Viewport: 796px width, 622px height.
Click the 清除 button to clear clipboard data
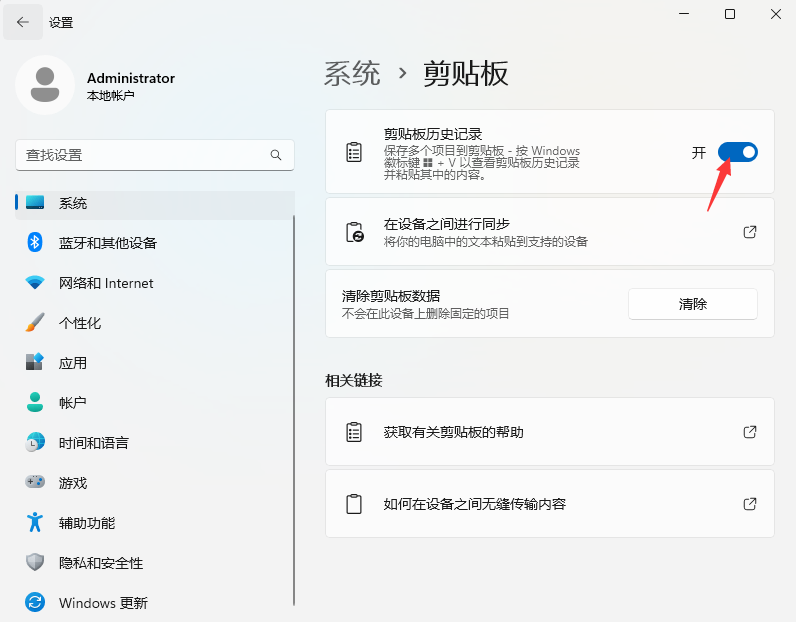tap(692, 304)
